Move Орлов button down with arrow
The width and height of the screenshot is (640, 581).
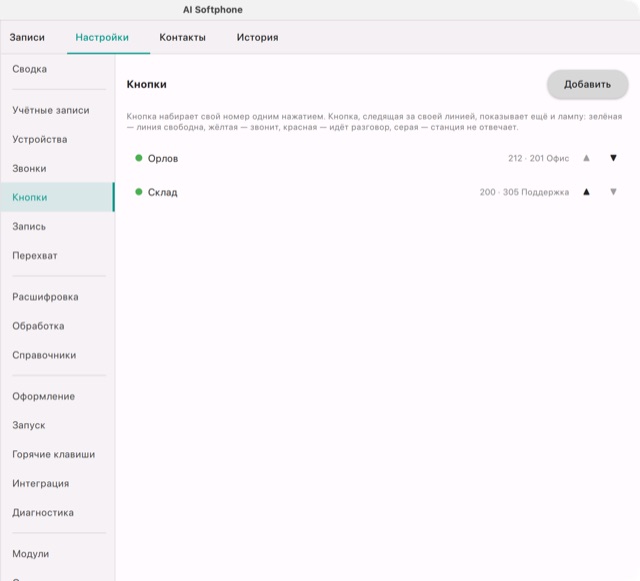click(x=613, y=158)
